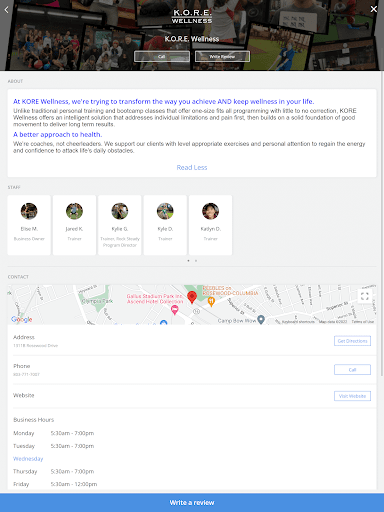384x512 pixels.
Task: Click the Gallus Stadium Park Inn map label
Action: pyautogui.click(x=155, y=299)
